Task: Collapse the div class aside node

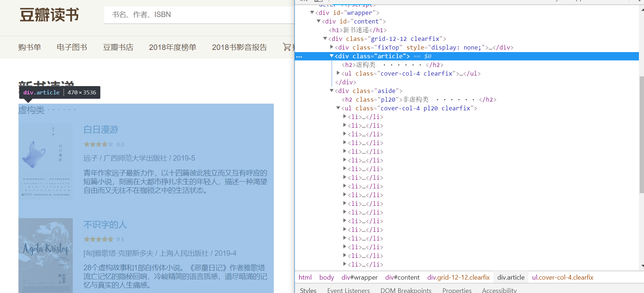Action: (x=331, y=91)
